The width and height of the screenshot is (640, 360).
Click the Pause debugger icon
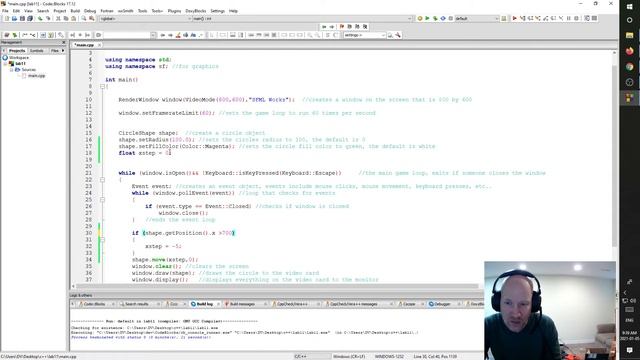point(569,18)
